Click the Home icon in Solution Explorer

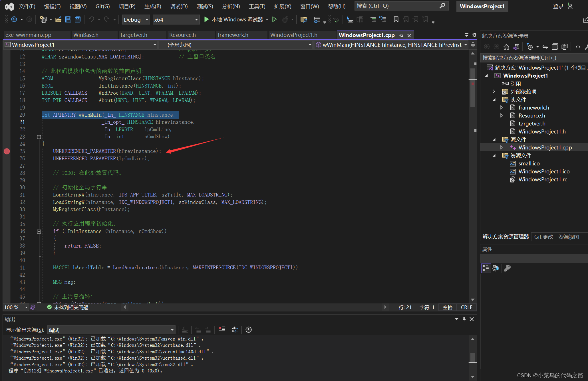click(x=506, y=47)
